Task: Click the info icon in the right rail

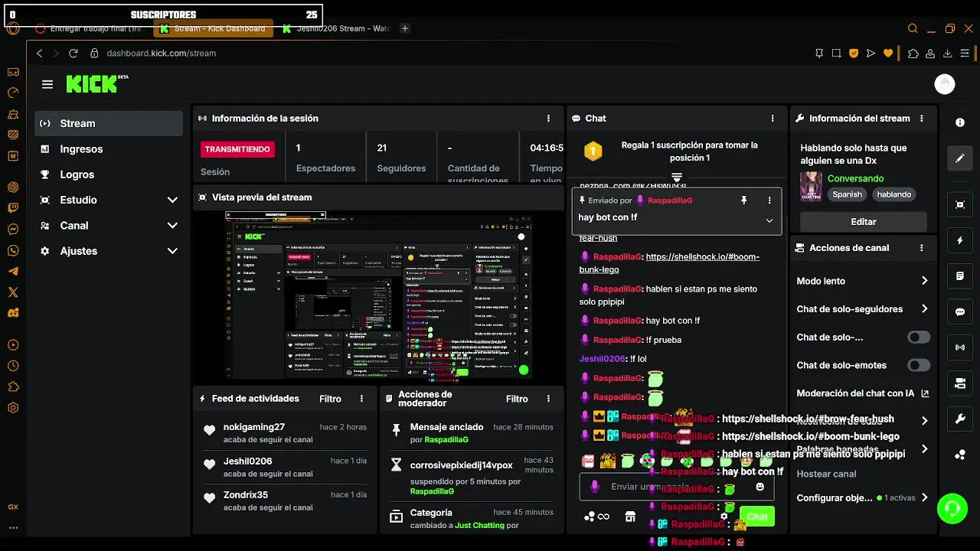Action: point(960,122)
